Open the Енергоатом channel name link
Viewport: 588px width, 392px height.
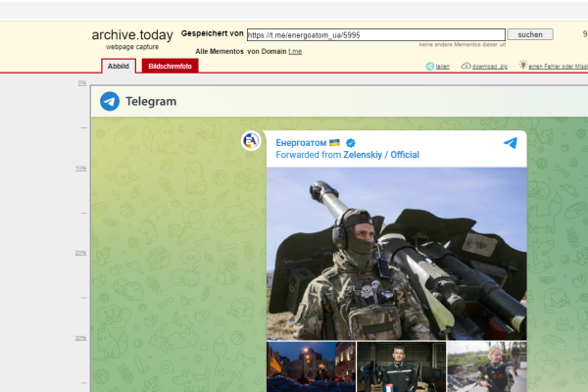pos(301,143)
